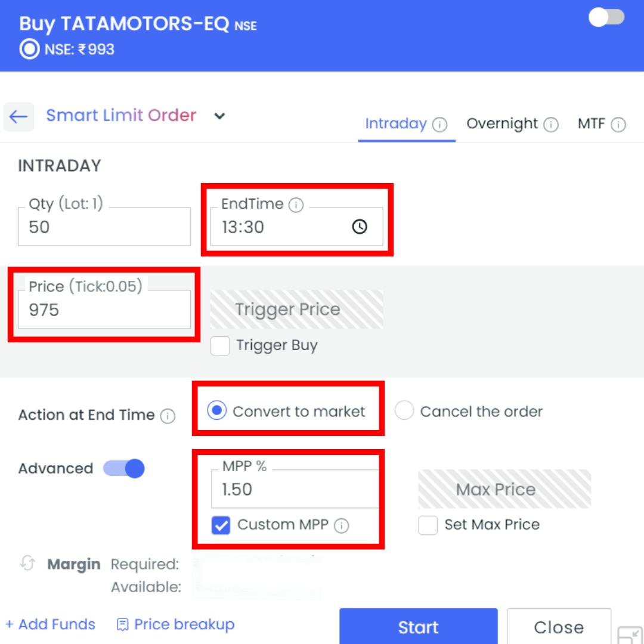This screenshot has height=644, width=644.
Task: Click the Custom MPP info icon
Action: click(341, 525)
